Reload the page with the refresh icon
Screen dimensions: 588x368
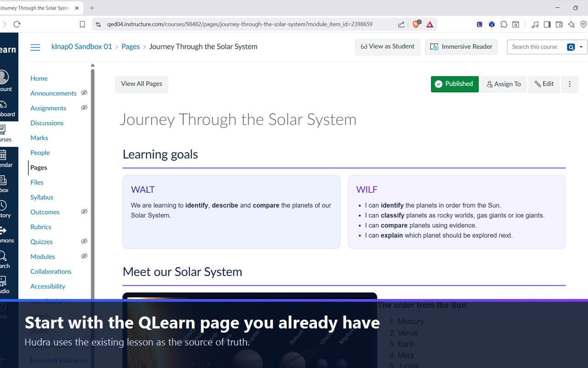17,24
